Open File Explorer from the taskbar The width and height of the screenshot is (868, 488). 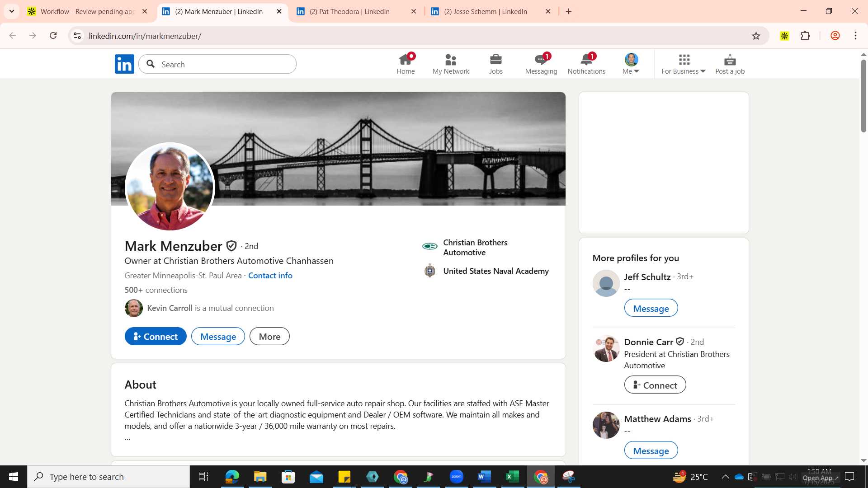point(260,477)
